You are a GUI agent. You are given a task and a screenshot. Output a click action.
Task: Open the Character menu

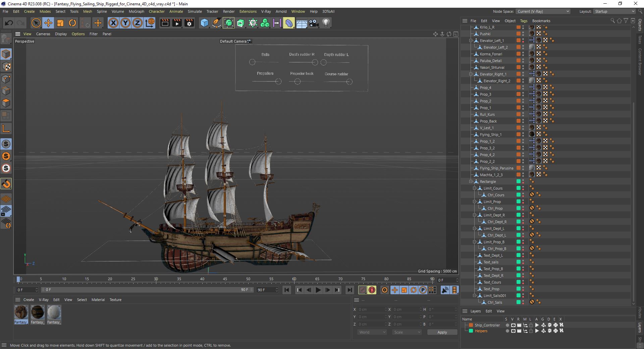157,11
